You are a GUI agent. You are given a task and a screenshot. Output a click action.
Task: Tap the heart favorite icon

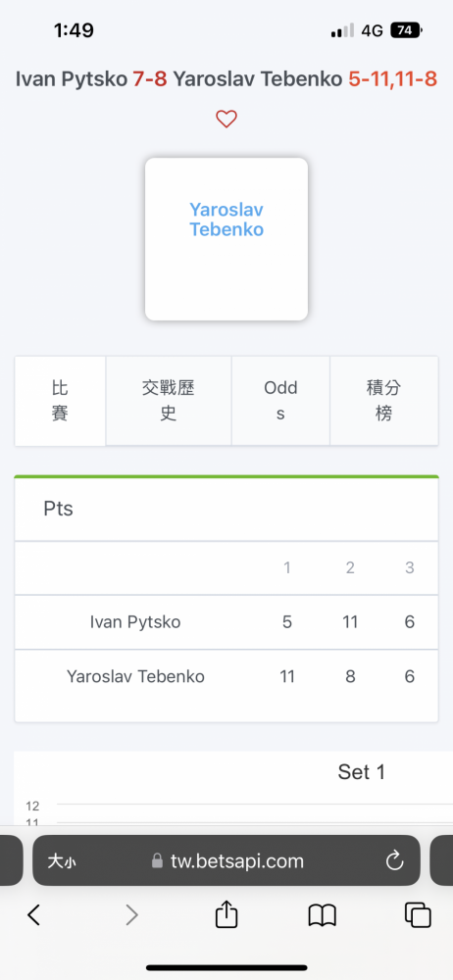(226, 119)
